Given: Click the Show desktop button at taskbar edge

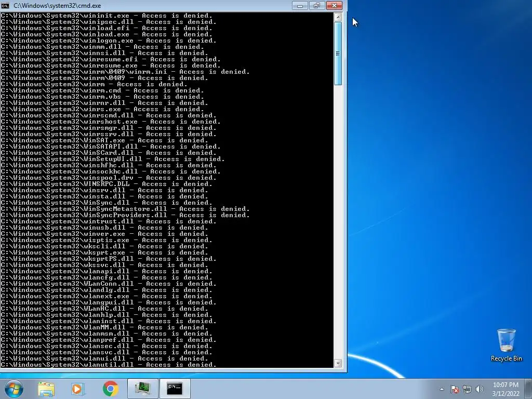Looking at the screenshot, I should click(x=528, y=389).
